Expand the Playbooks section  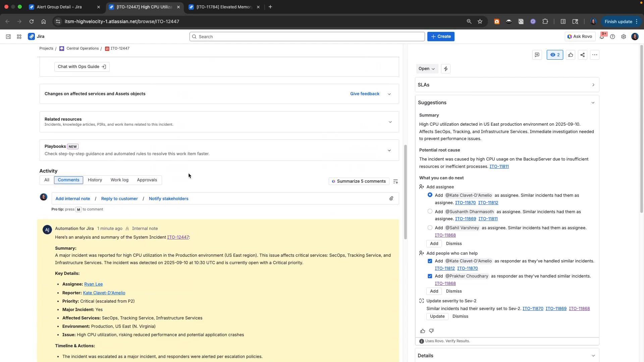pos(389,150)
